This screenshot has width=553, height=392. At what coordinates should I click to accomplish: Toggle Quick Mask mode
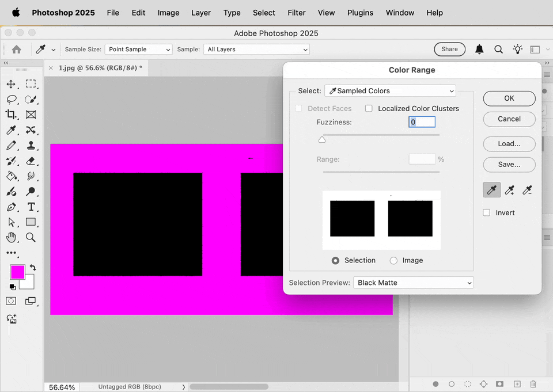11,300
